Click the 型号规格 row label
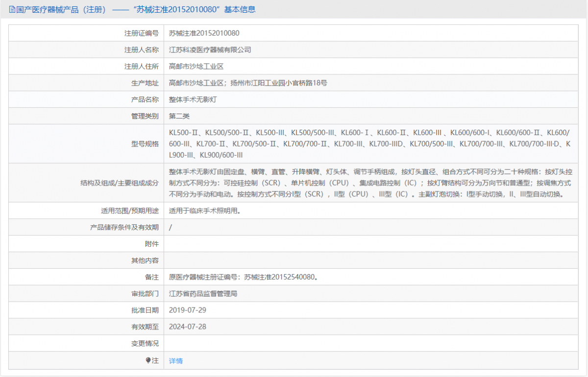 click(145, 144)
